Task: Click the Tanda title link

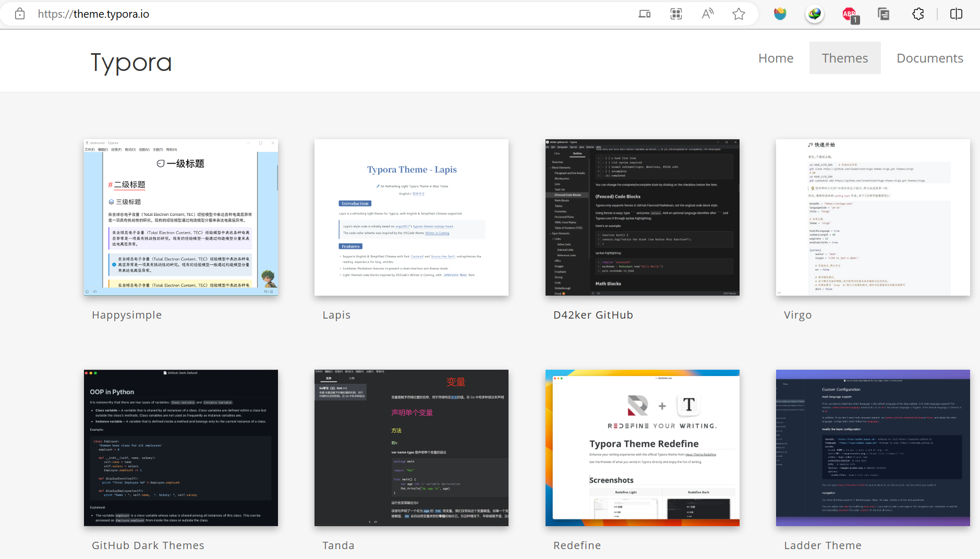Action: (338, 545)
